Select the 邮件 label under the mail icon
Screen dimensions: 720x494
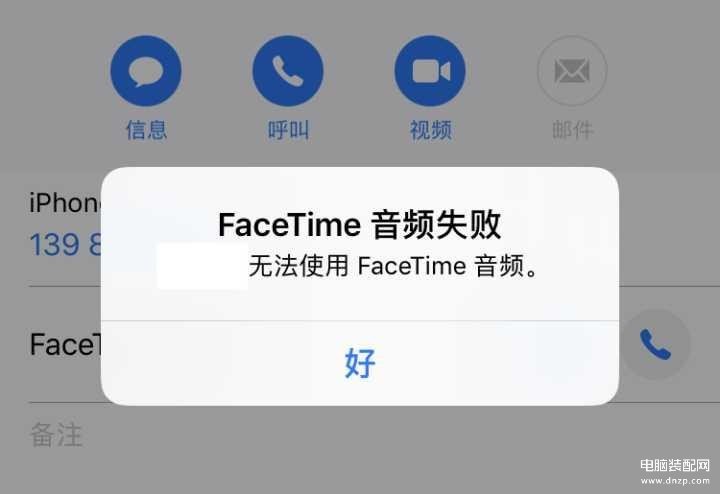click(573, 130)
